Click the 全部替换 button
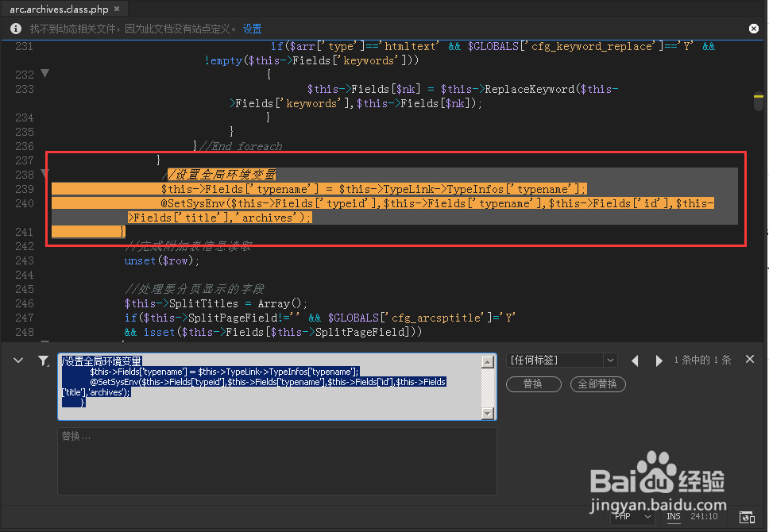 point(598,384)
